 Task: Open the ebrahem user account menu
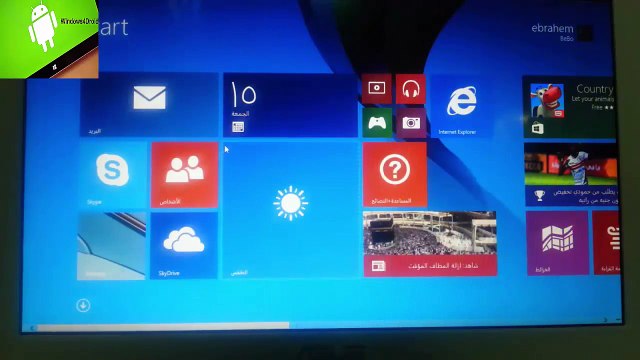(562, 33)
